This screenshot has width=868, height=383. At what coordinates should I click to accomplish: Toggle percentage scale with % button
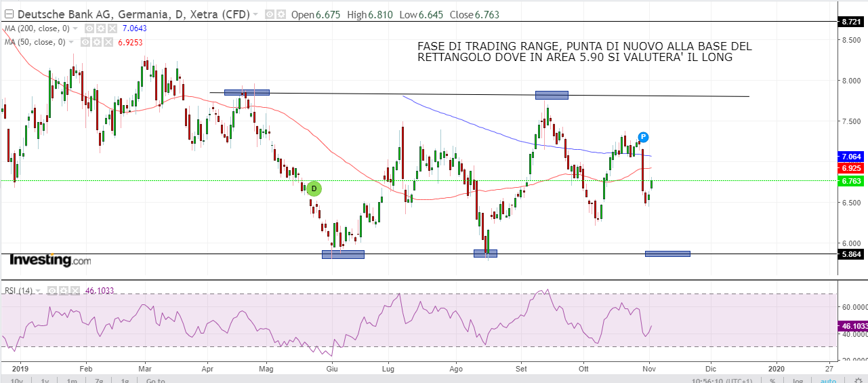coord(772,380)
